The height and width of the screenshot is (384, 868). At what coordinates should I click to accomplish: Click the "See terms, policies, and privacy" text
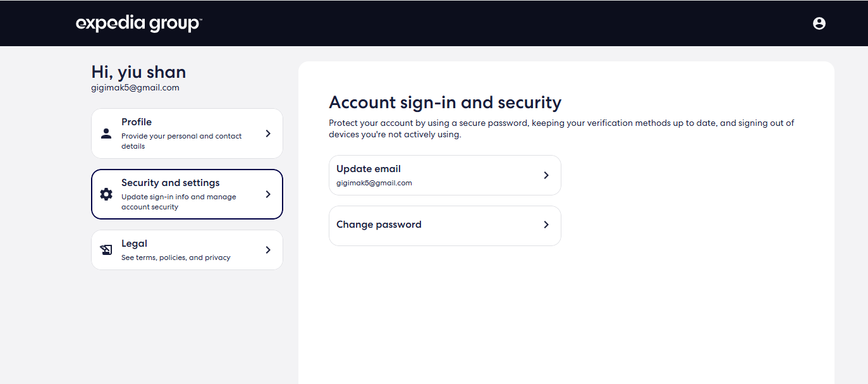pyautogui.click(x=176, y=257)
